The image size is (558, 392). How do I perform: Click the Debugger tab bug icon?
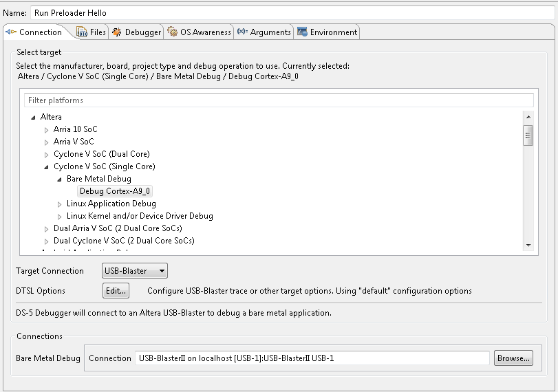point(117,32)
